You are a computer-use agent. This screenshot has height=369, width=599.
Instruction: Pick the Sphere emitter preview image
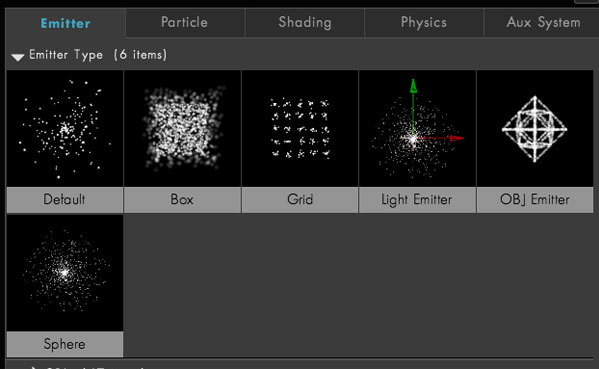(65, 273)
